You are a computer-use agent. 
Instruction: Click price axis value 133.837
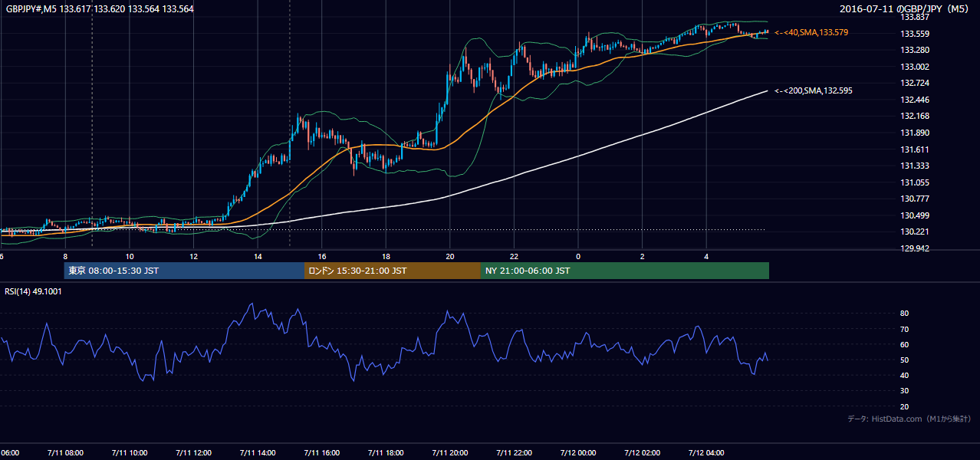click(x=915, y=17)
